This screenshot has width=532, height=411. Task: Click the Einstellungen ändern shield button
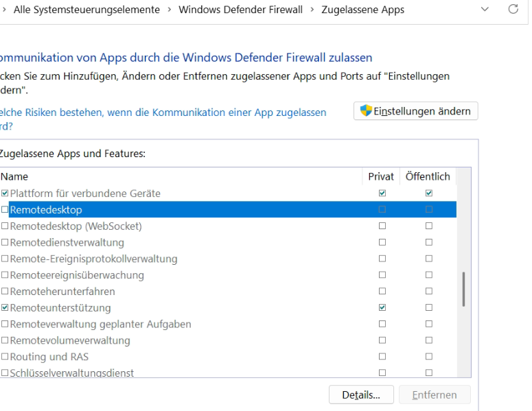tap(415, 111)
